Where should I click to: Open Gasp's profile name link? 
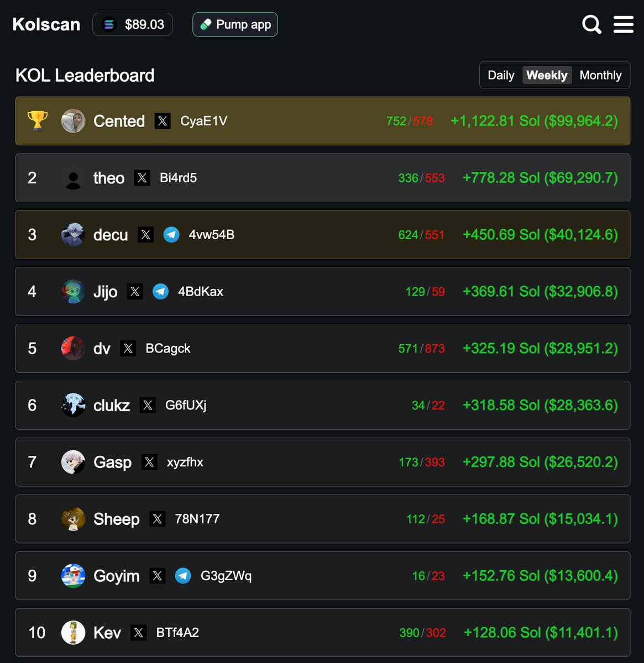pyautogui.click(x=112, y=462)
